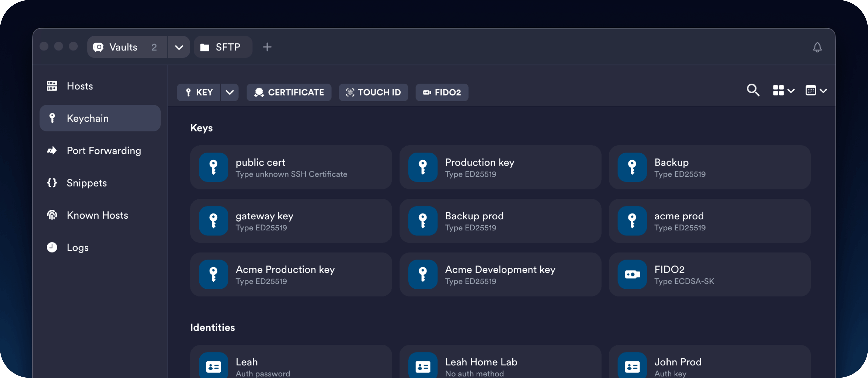Click the Snippets braces icon
The width and height of the screenshot is (868, 378).
52,183
